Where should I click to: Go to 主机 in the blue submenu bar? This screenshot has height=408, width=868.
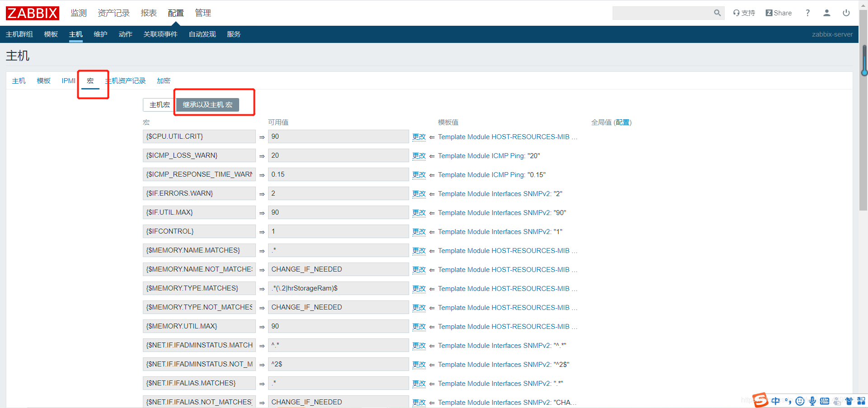76,34
